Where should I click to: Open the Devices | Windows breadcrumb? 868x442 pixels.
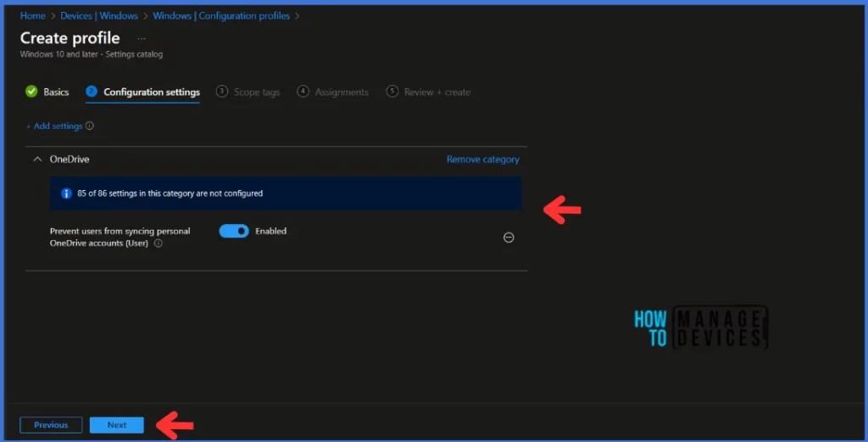tap(99, 15)
